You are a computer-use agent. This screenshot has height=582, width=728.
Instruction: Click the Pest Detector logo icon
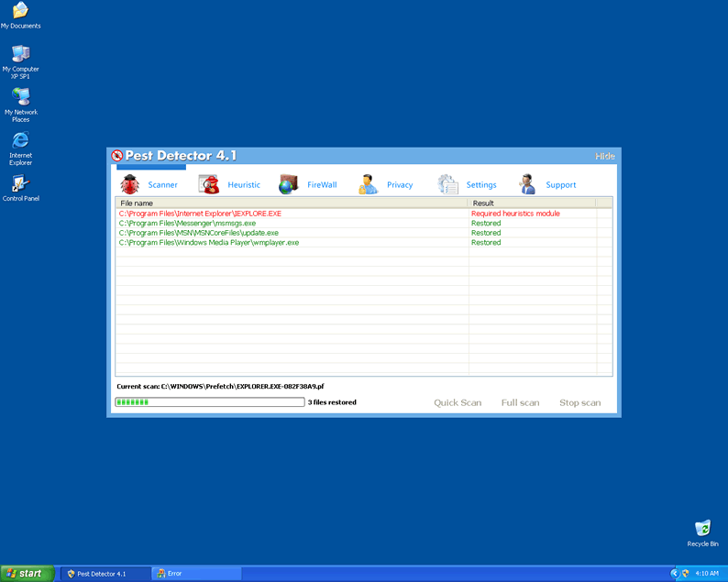pos(116,156)
